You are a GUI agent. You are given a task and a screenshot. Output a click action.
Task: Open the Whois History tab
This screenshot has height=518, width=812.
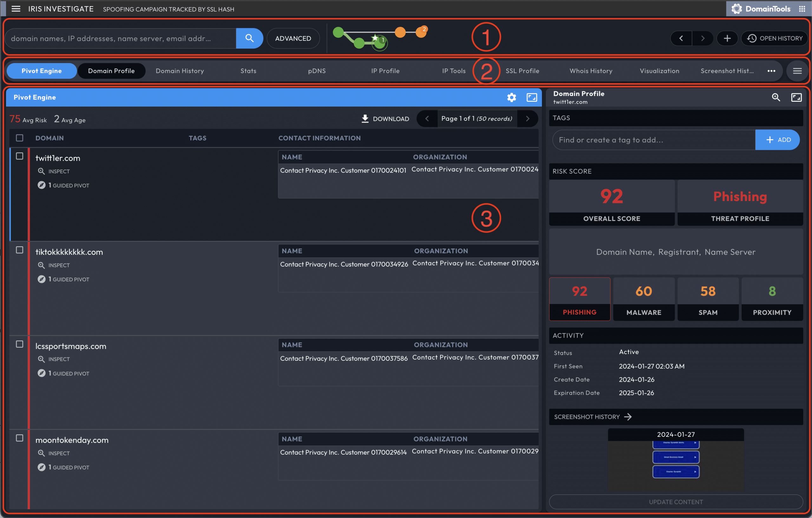pos(591,71)
